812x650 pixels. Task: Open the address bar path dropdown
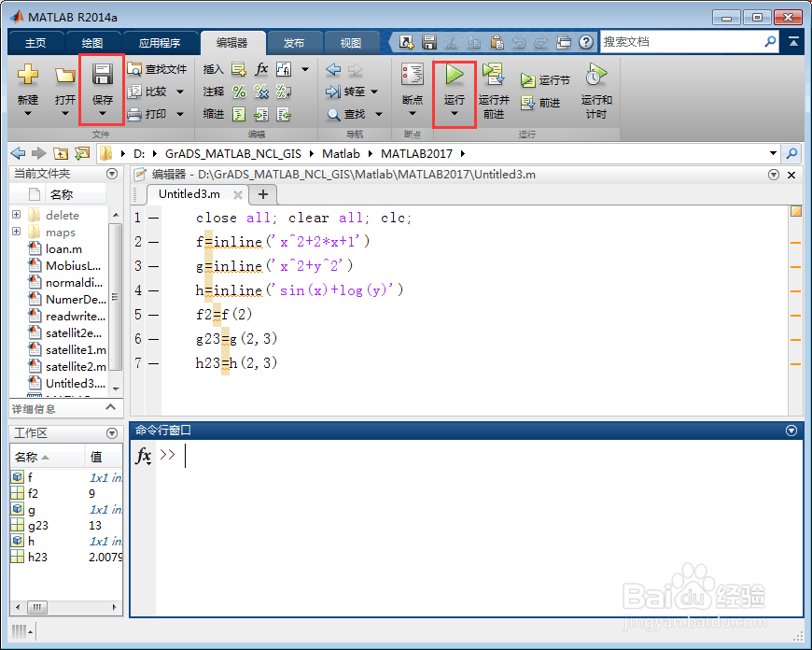coord(773,153)
